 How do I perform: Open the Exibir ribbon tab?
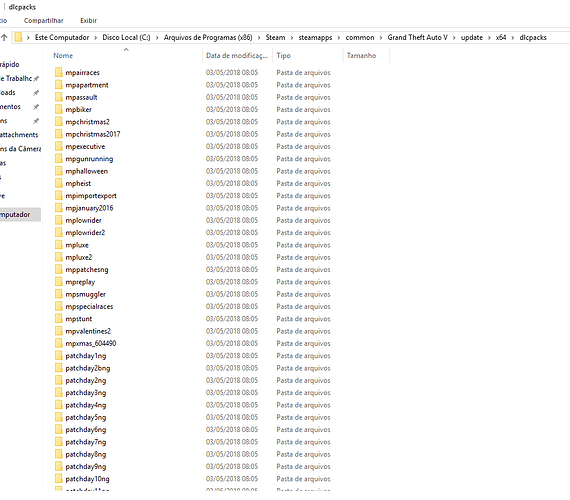point(88,20)
